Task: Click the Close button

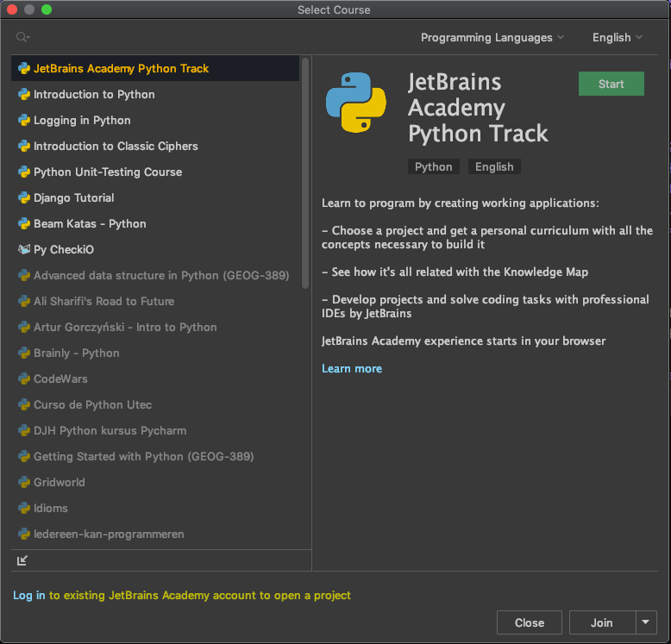Action: tap(530, 622)
